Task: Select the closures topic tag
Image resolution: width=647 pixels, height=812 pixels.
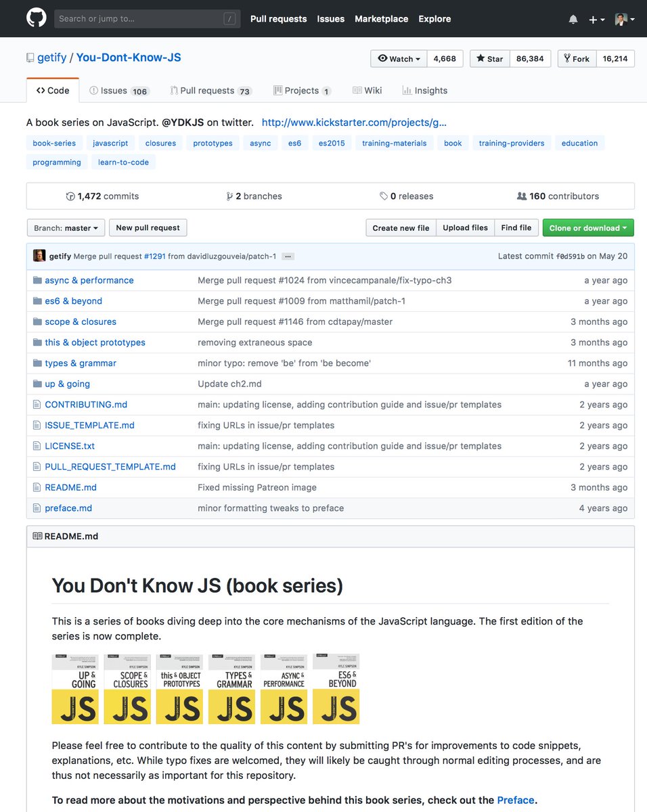Action: (x=160, y=143)
